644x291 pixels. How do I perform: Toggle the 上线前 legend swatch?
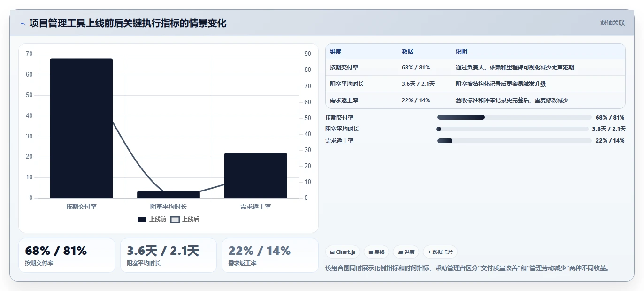(x=142, y=220)
